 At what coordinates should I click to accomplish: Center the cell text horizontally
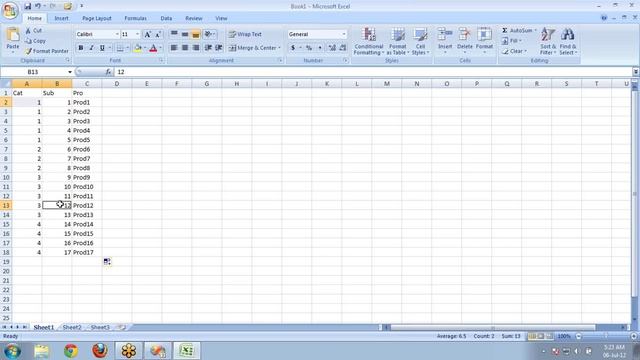pos(185,48)
